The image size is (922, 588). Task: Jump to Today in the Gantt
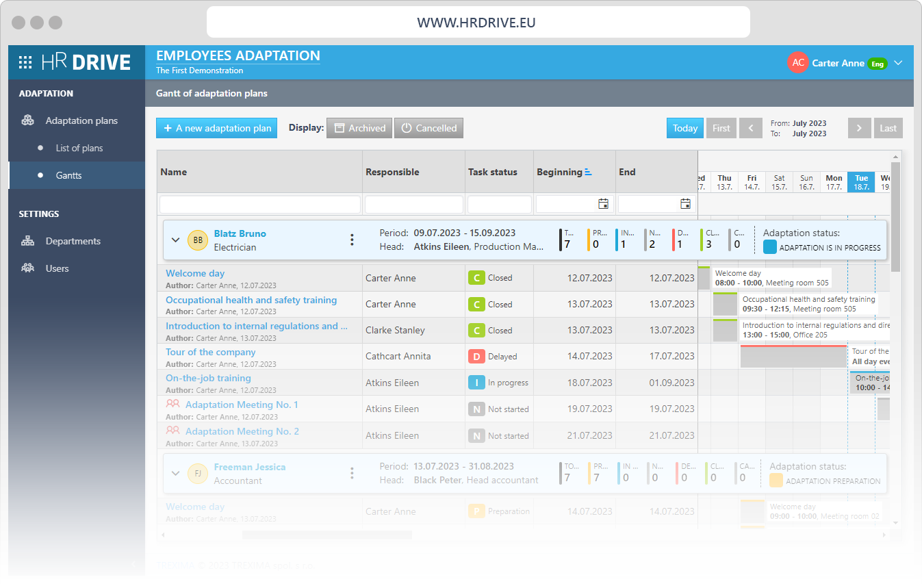pos(684,128)
